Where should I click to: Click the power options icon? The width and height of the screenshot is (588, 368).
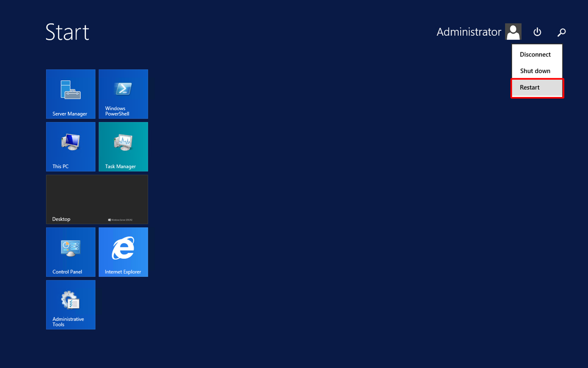click(x=537, y=32)
